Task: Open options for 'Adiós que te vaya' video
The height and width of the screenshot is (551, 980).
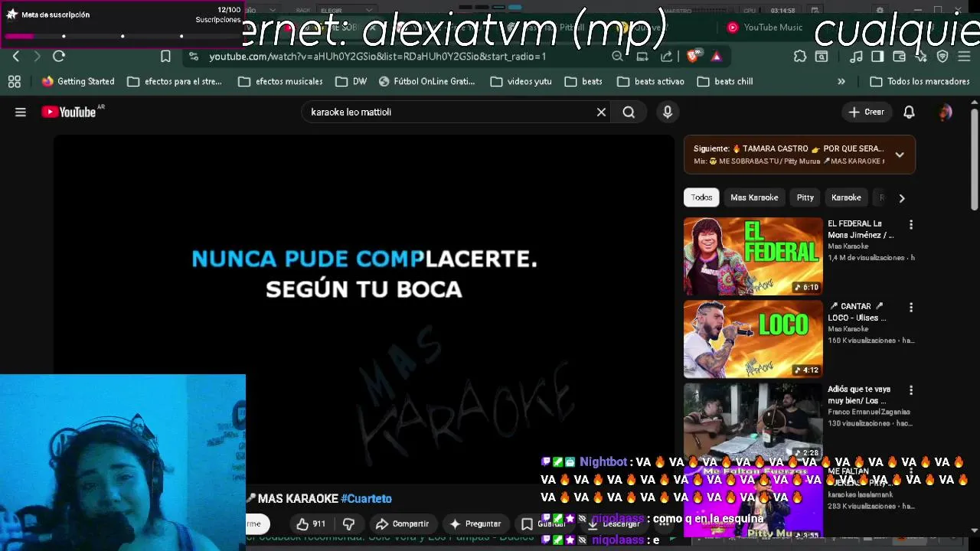Action: click(911, 390)
